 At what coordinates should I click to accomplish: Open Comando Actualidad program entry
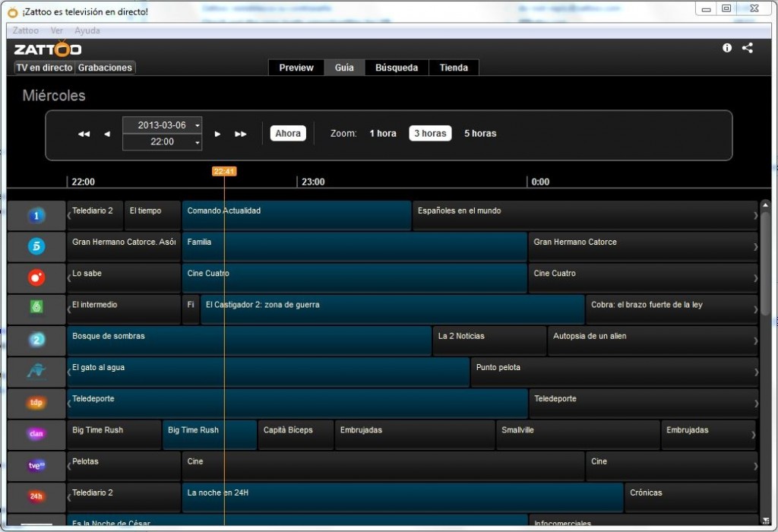click(296, 216)
